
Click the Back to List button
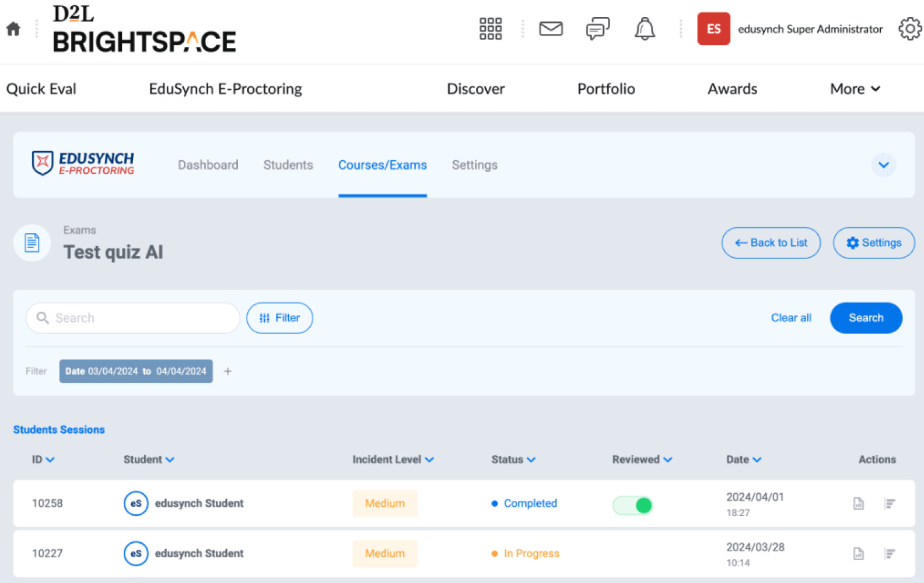pyautogui.click(x=771, y=243)
